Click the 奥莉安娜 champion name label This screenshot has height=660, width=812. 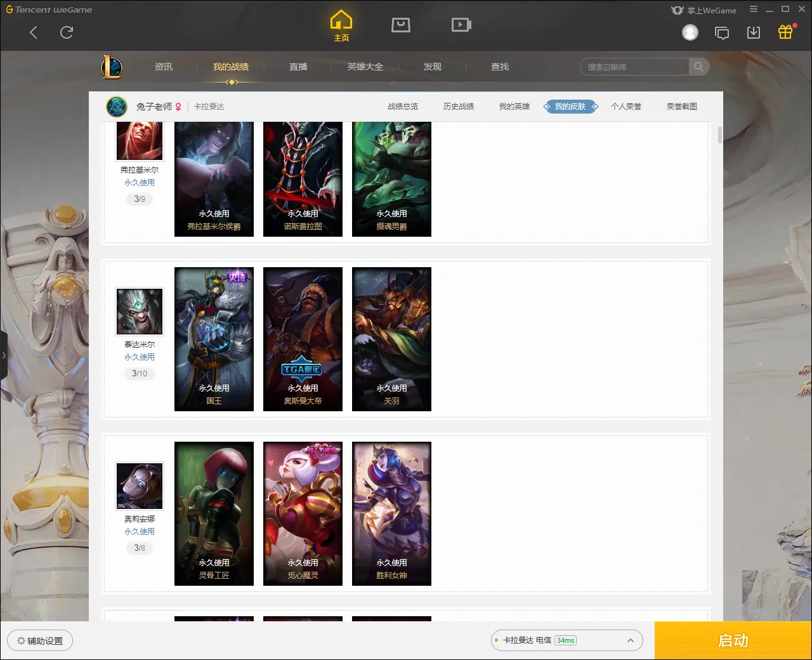click(x=140, y=519)
